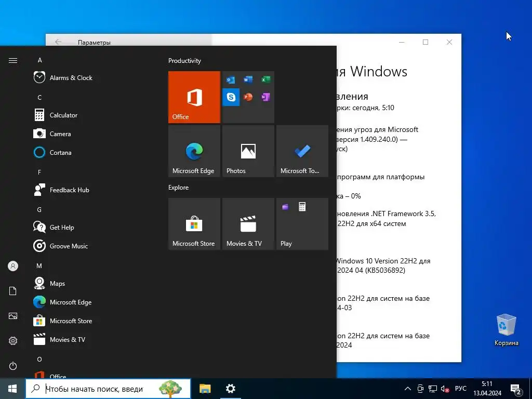The image size is (532, 399).
Task: Click the Microsoft Edge tile
Action: (x=194, y=151)
